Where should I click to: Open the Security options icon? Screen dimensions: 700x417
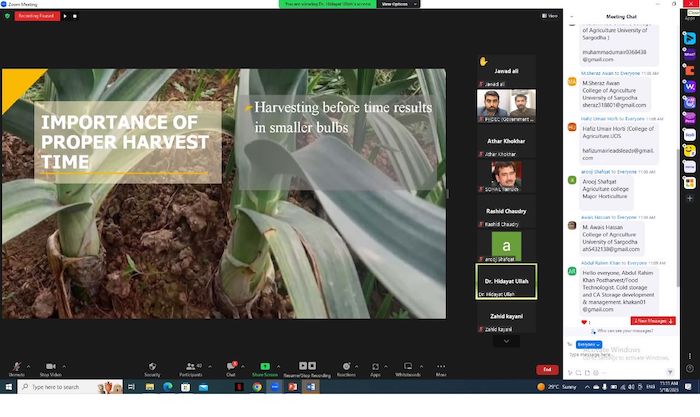point(152,368)
